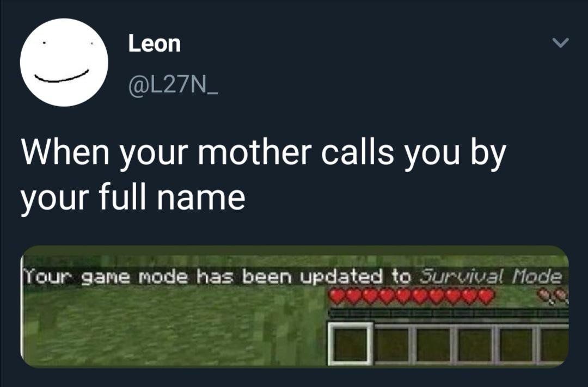
Task: Select the second hotbar slot
Action: [393, 345]
